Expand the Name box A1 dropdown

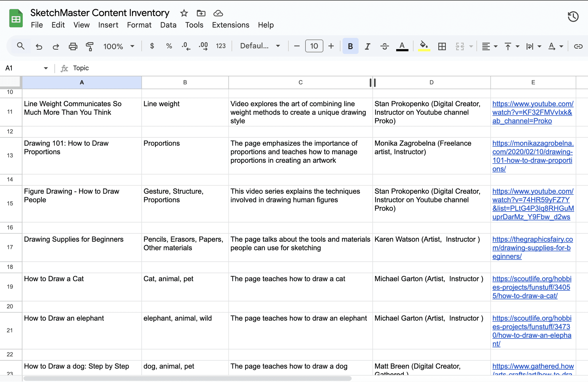[46, 68]
